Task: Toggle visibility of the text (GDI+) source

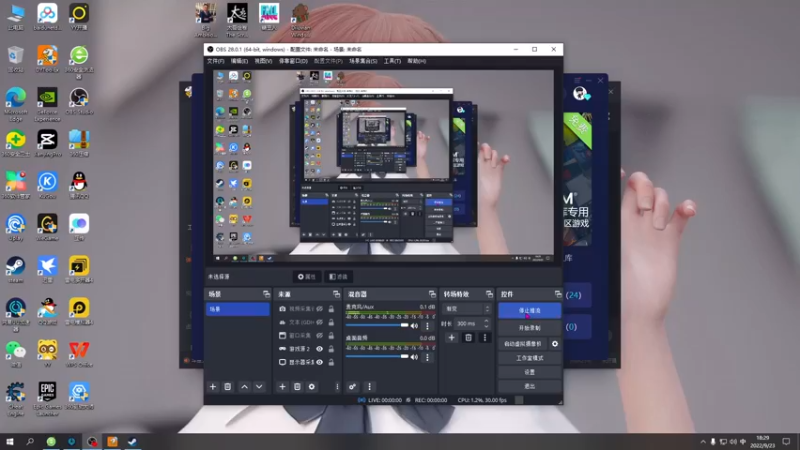Action: click(319, 322)
